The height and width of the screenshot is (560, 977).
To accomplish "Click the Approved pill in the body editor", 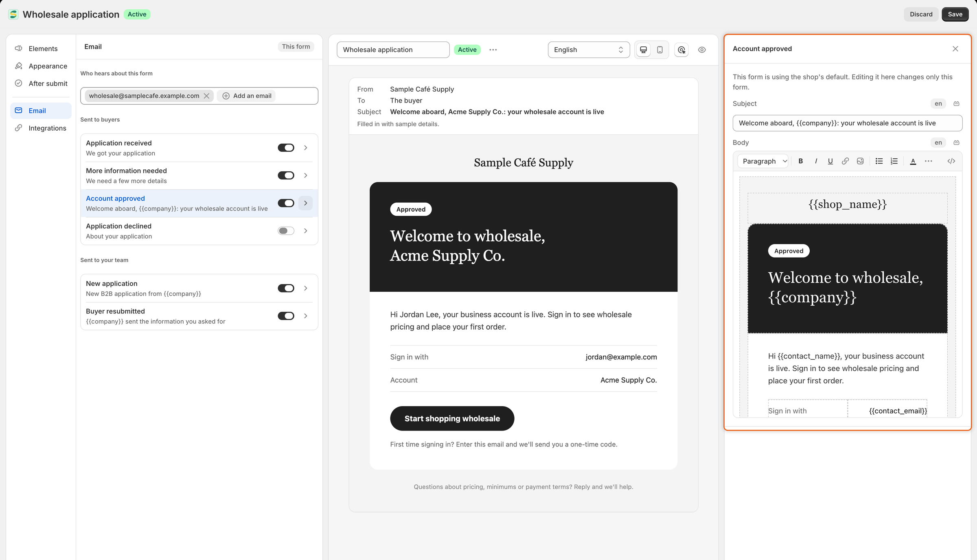I will pos(789,251).
